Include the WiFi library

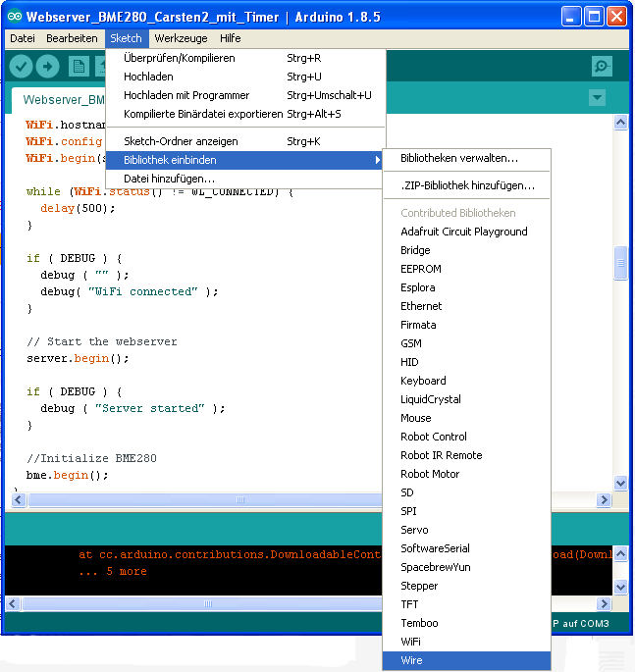[466, 642]
